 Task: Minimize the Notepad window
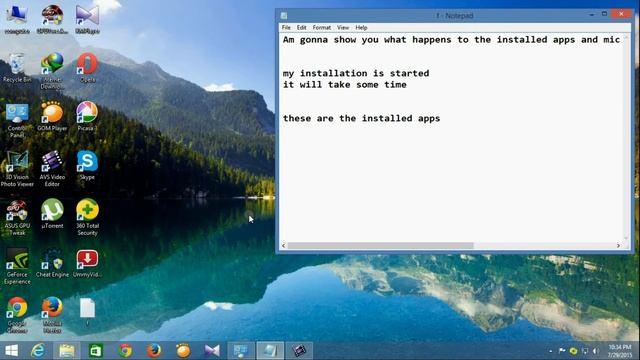click(x=591, y=15)
